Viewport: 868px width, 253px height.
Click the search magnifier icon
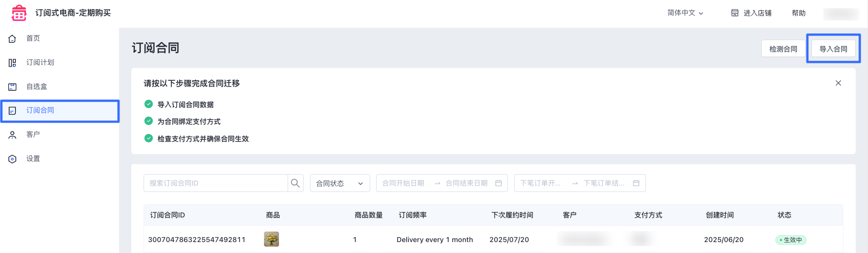(x=295, y=183)
